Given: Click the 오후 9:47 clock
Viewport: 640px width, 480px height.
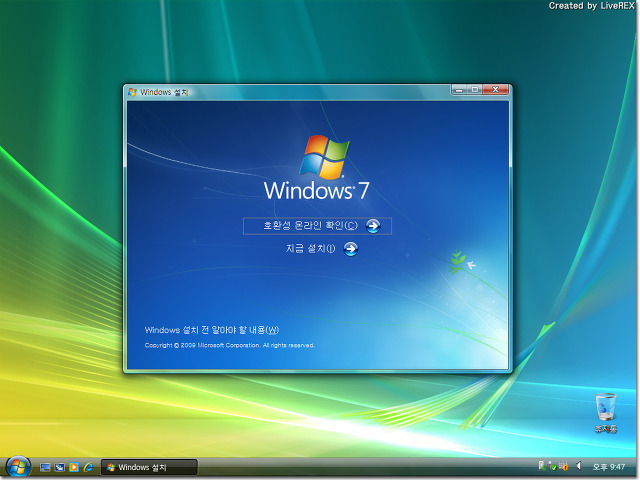Looking at the screenshot, I should tap(609, 467).
